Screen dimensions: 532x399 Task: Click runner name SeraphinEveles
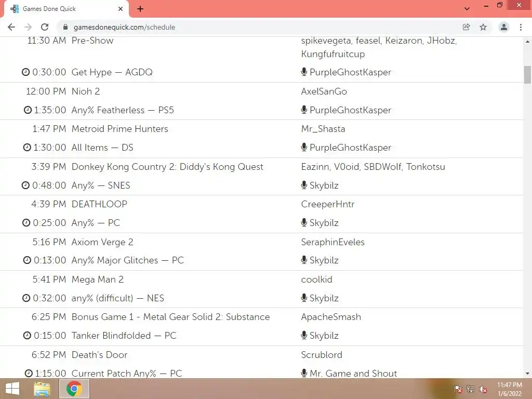pos(333,242)
